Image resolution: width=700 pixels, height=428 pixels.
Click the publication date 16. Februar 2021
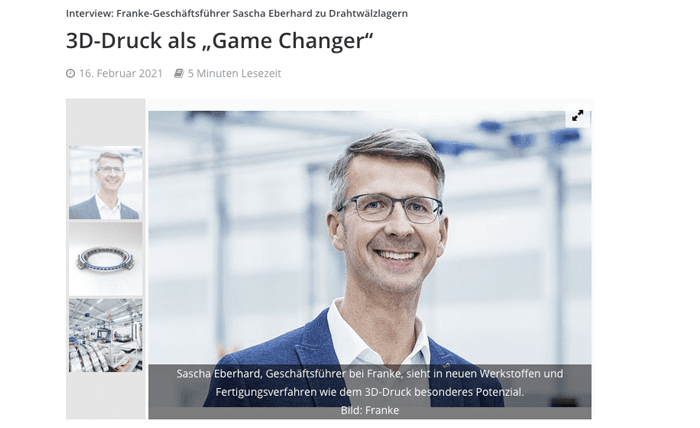[x=121, y=73]
